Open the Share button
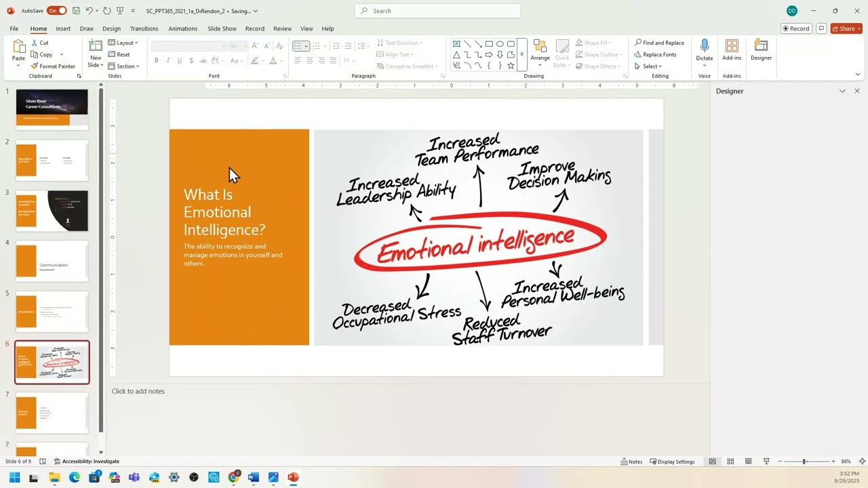Viewport: 868px width, 488px height. (847, 28)
